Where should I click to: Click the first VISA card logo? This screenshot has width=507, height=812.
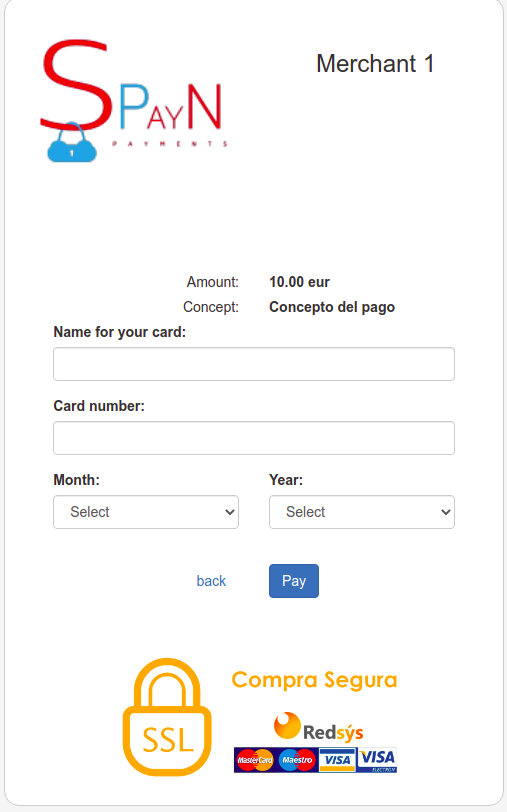(337, 760)
